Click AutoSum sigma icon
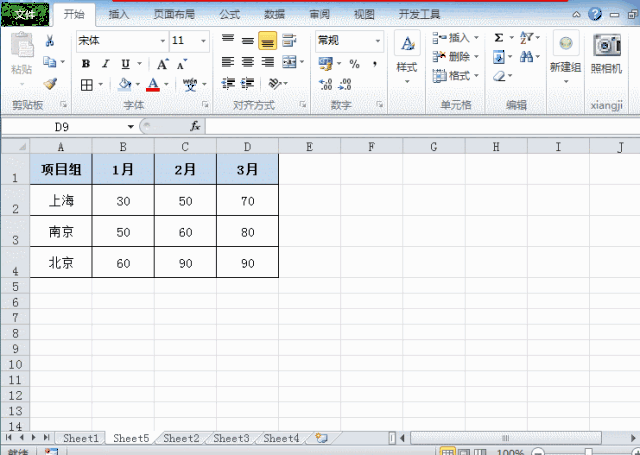The width and height of the screenshot is (640, 455). click(499, 38)
